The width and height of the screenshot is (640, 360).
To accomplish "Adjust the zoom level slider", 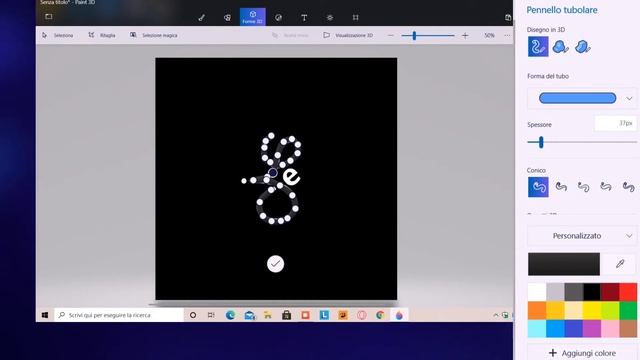I will (414, 36).
